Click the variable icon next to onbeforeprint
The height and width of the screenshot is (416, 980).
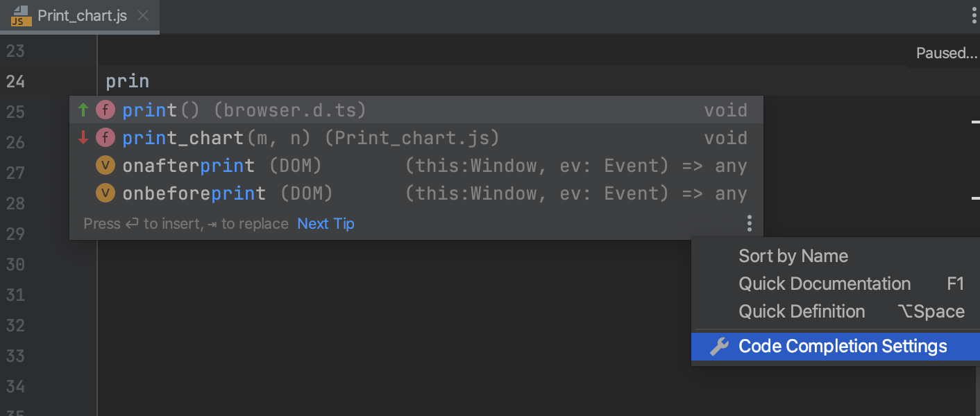105,193
